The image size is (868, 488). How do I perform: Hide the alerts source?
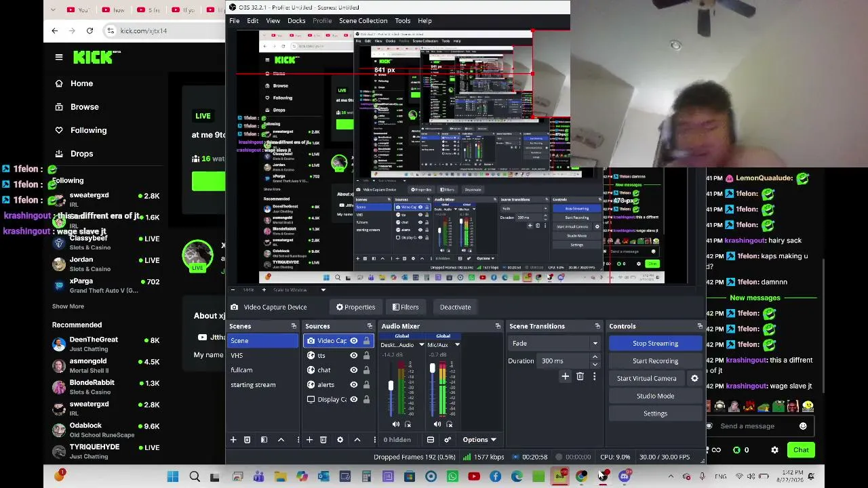(353, 385)
